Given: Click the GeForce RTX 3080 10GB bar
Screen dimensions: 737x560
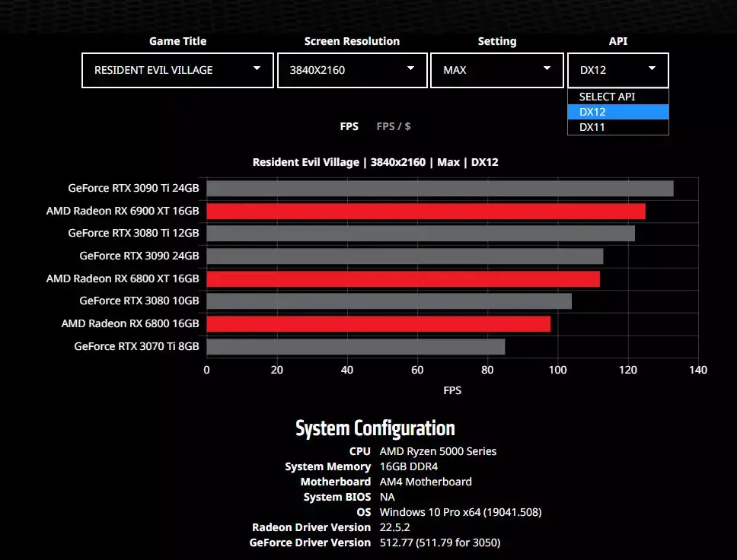Looking at the screenshot, I should point(389,301).
